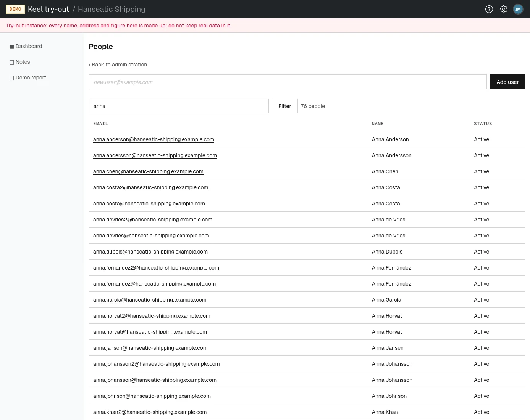Open the anna.horvat@ email link
Viewport: 530px width, 420px height.
[x=150, y=332]
